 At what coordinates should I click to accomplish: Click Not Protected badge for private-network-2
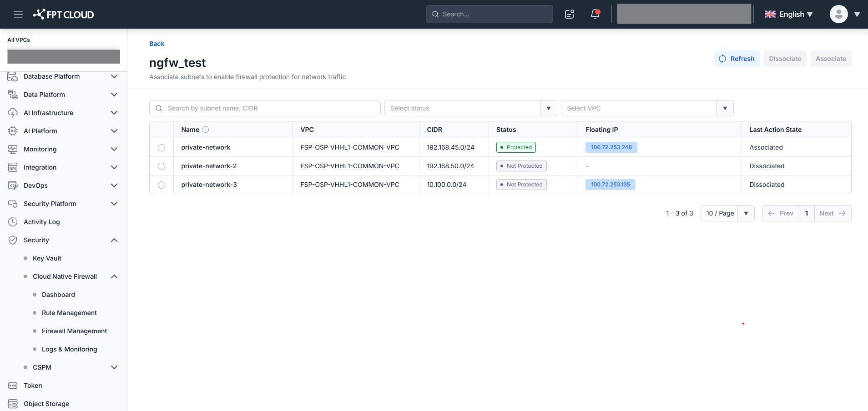(x=521, y=166)
